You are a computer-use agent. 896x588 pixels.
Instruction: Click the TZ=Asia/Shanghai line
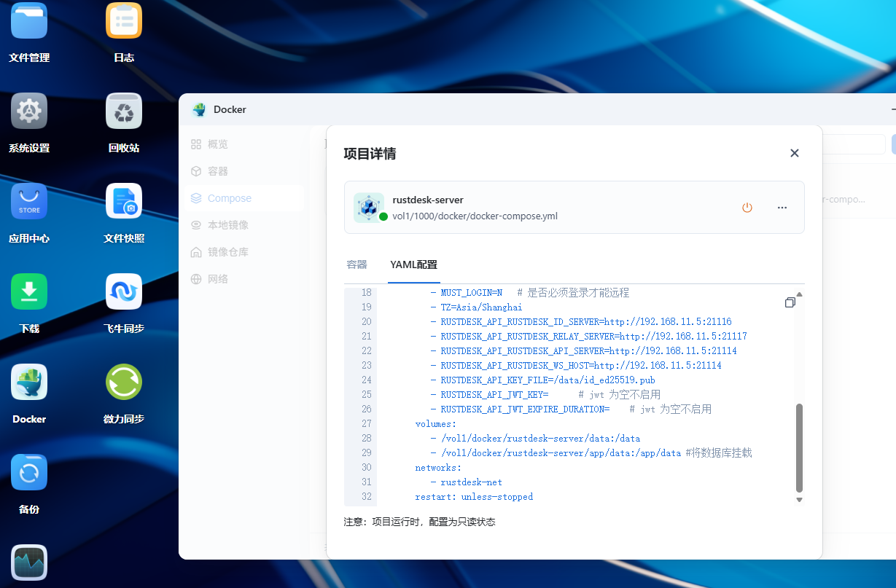476,307
